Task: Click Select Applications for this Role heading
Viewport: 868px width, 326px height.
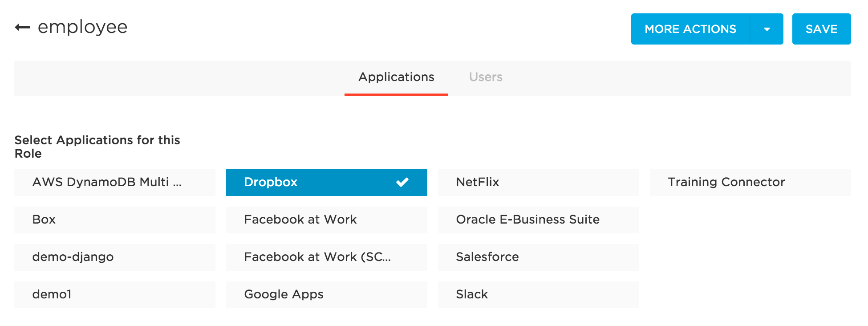Action: tap(97, 147)
